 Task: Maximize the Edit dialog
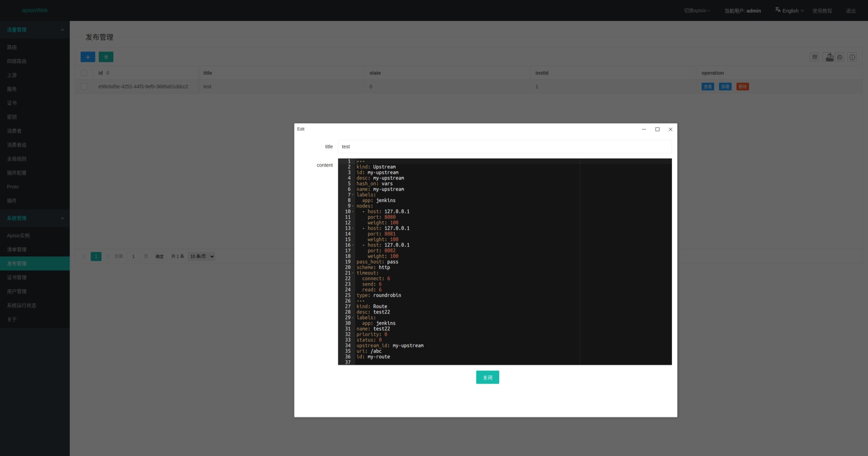657,129
